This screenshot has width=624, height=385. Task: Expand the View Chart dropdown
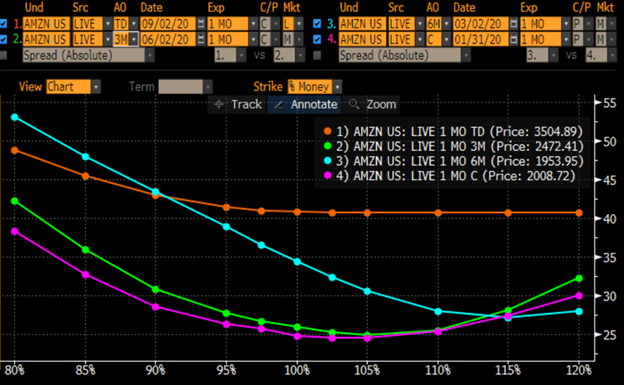pos(96,87)
